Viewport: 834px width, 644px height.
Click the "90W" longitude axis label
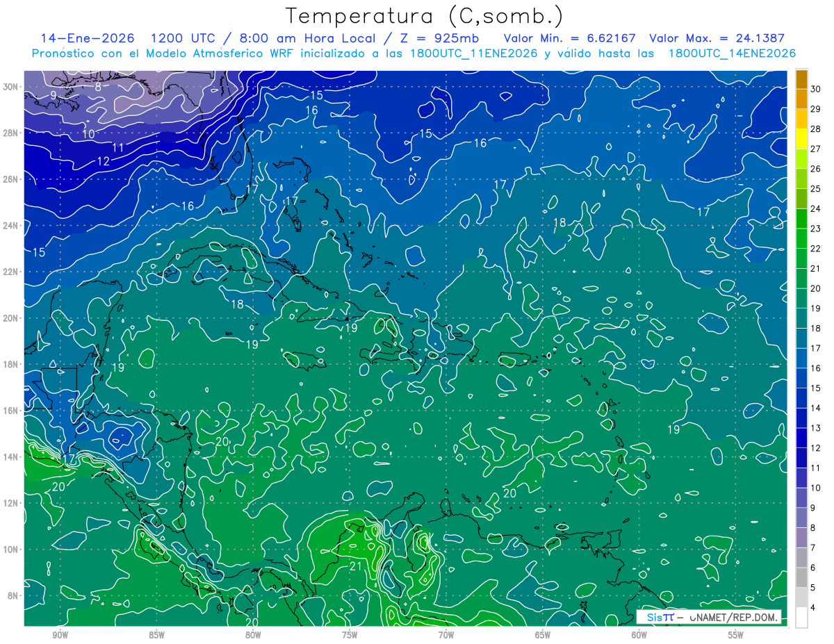(x=60, y=635)
